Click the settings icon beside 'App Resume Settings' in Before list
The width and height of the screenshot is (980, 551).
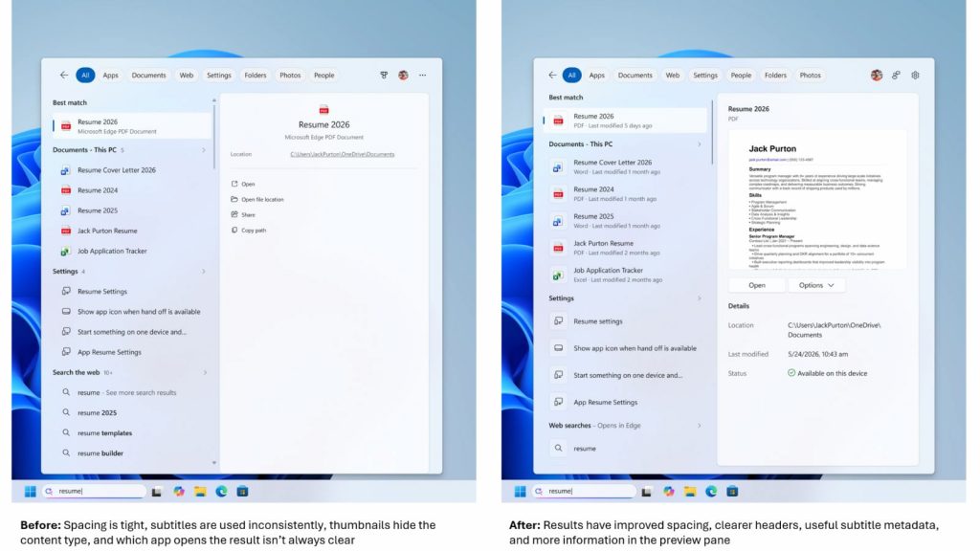click(x=66, y=352)
